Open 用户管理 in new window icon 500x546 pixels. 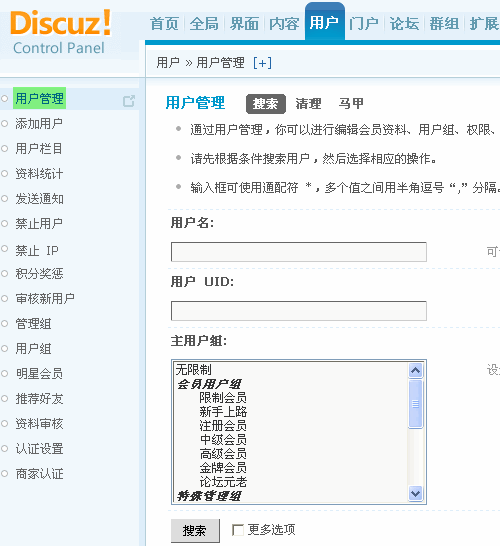click(129, 101)
